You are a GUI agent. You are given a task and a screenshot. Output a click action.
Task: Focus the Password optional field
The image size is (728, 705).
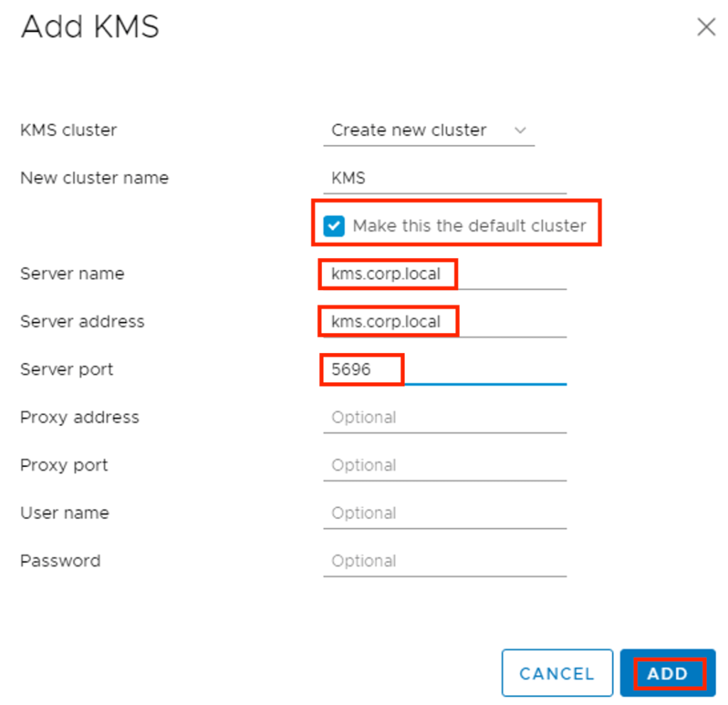pyautogui.click(x=444, y=561)
